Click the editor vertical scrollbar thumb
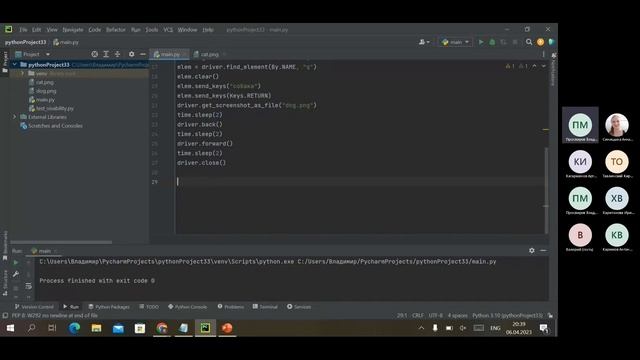640x360 pixels. pyautogui.click(x=546, y=190)
